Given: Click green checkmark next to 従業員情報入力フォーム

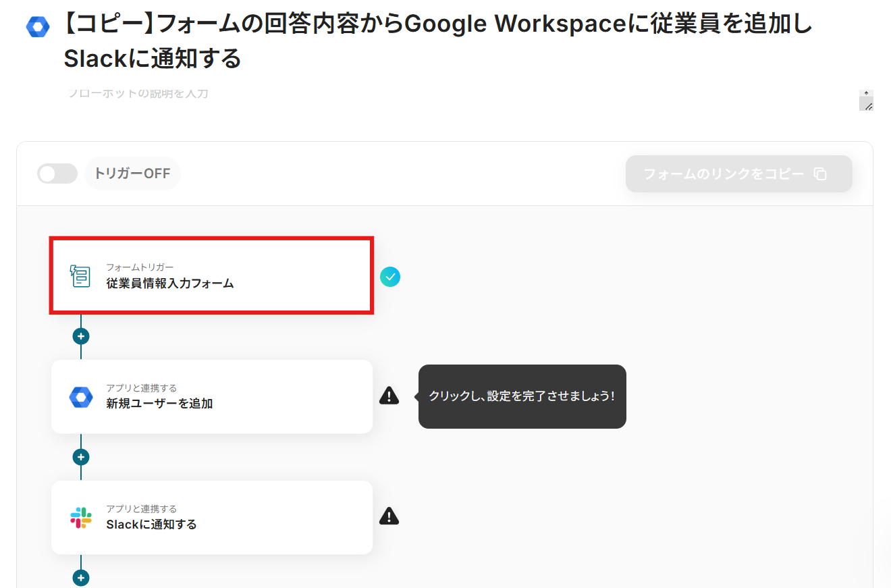Looking at the screenshot, I should coord(390,277).
